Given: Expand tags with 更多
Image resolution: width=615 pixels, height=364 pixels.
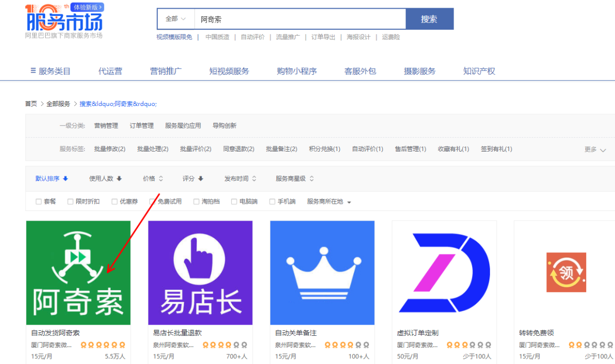Looking at the screenshot, I should click(x=595, y=149).
